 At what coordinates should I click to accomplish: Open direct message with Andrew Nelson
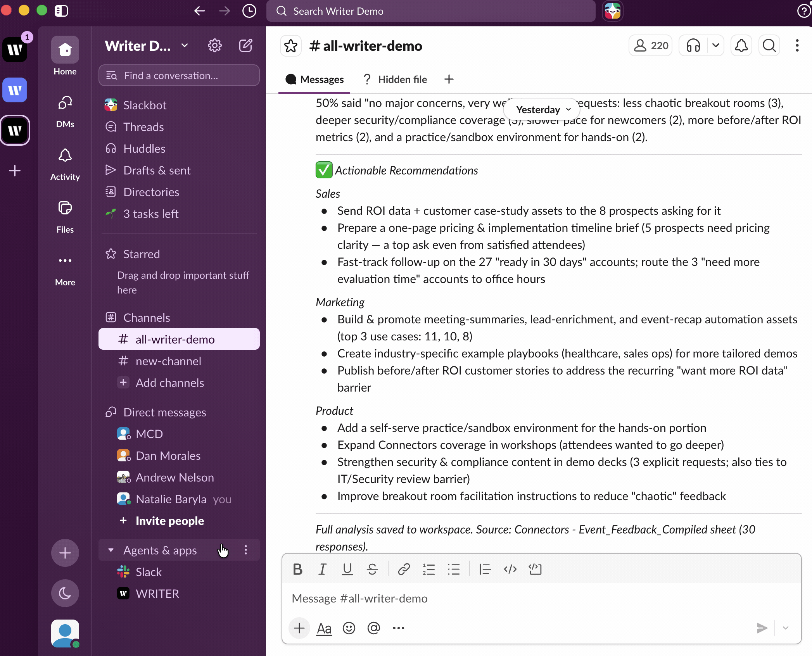[x=179, y=477]
